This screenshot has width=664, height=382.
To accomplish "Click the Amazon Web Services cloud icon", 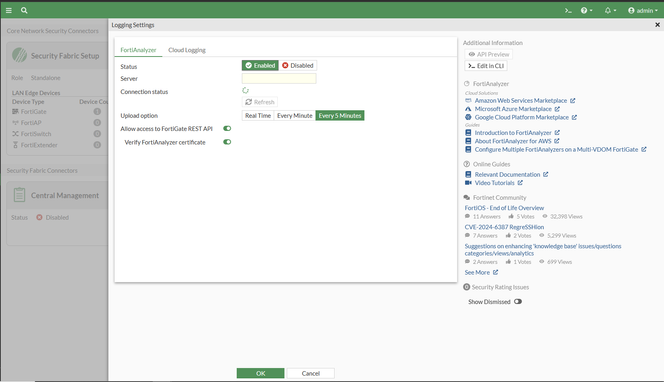I will (468, 100).
